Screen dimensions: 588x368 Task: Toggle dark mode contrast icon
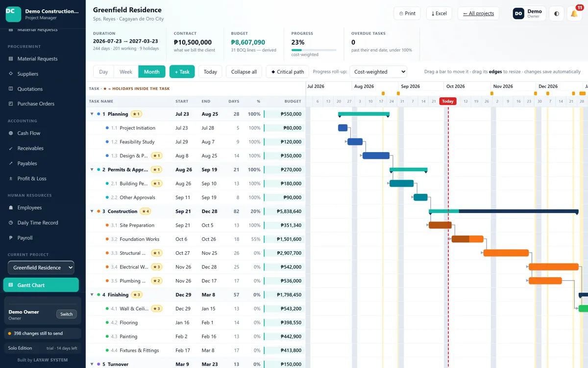coord(556,14)
